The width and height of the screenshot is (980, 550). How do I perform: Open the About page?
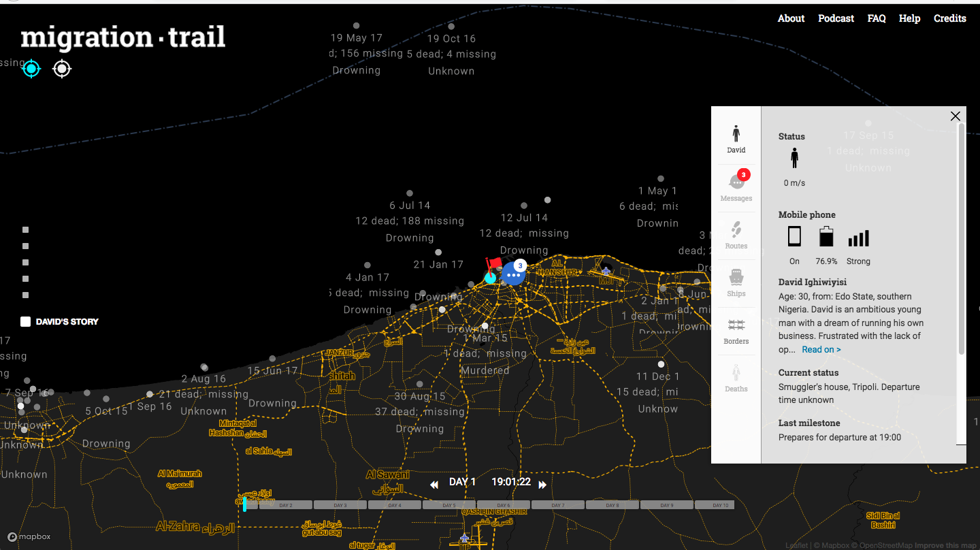791,18
